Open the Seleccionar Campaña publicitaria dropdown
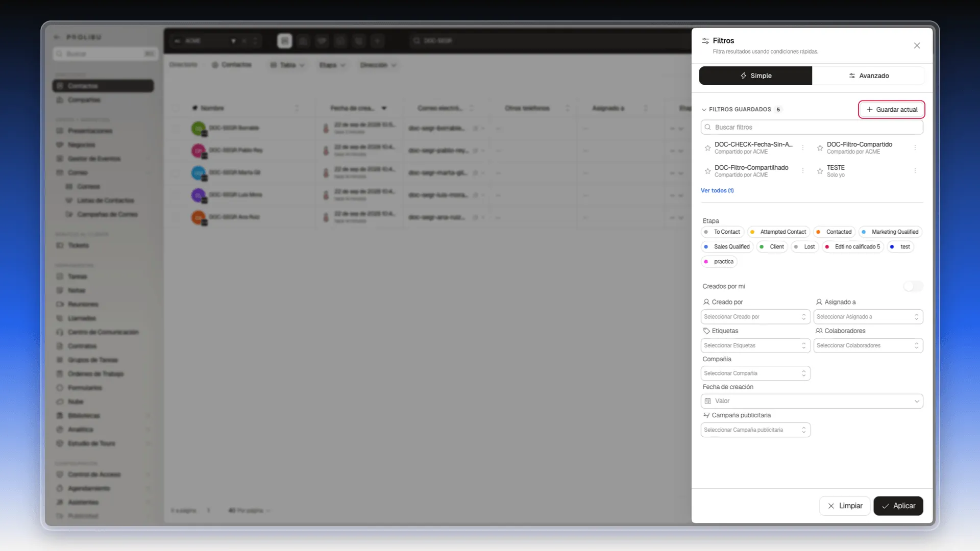The height and width of the screenshot is (551, 980). click(x=755, y=430)
